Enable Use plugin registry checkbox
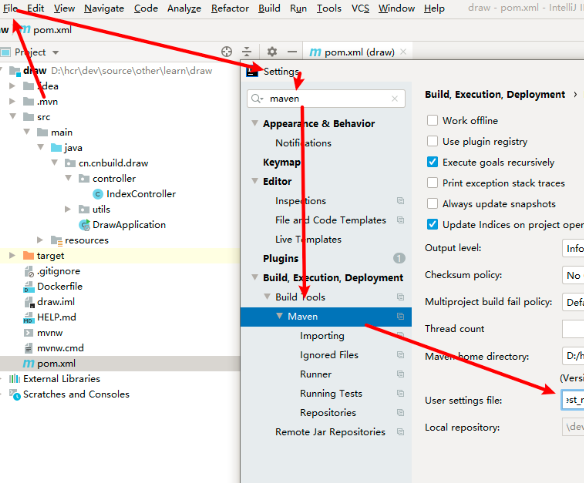584x483 pixels. (x=432, y=142)
